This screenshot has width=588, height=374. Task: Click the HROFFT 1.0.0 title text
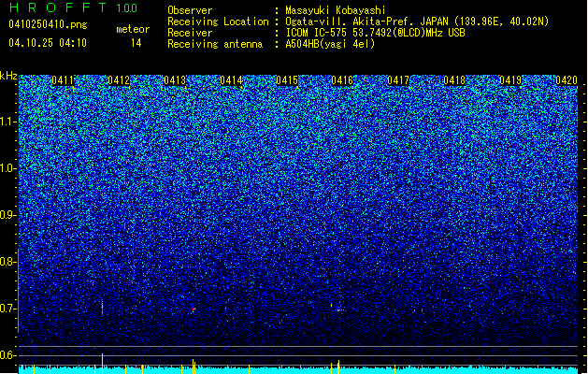73,7
